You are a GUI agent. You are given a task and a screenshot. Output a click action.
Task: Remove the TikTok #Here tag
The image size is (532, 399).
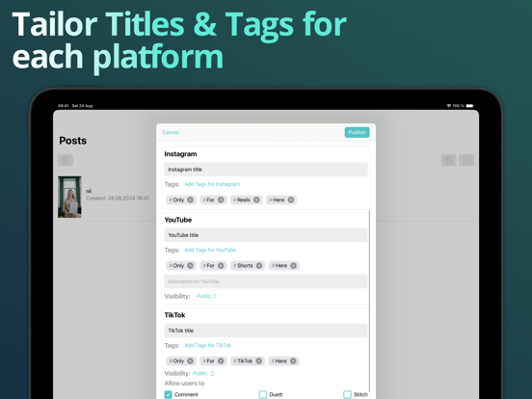click(x=293, y=361)
